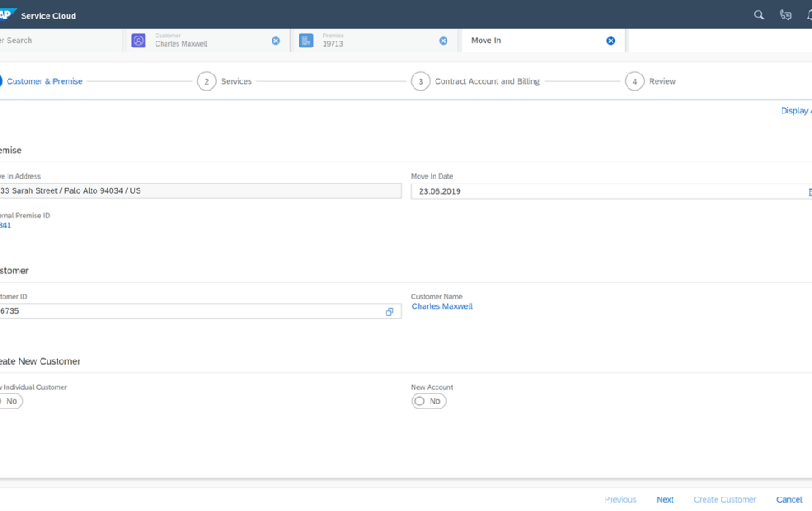
Task: Click the Premise tab document icon
Action: pyautogui.click(x=306, y=41)
